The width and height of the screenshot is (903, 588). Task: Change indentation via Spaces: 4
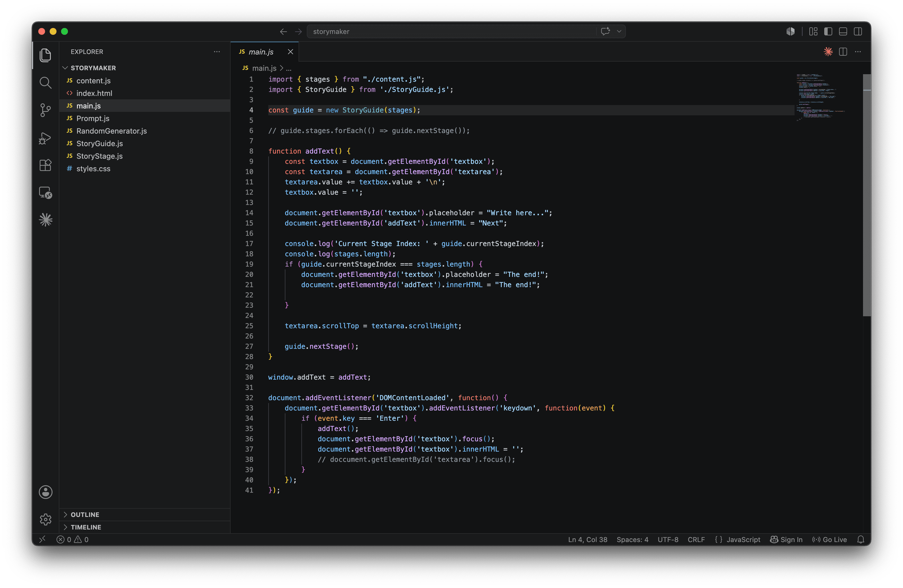coord(632,539)
